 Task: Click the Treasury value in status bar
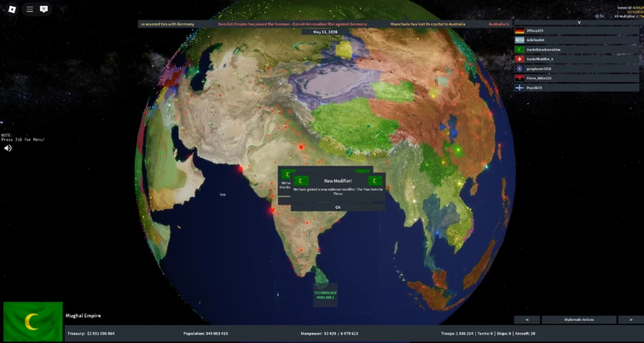tap(101, 334)
